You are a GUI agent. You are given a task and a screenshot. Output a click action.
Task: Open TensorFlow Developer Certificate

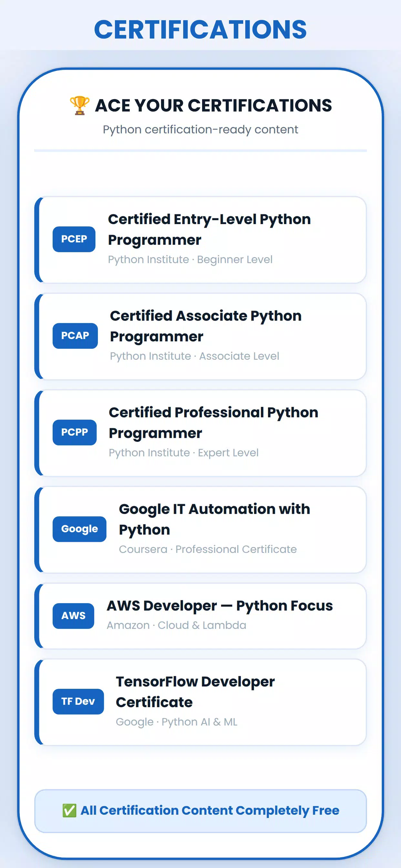200,702
